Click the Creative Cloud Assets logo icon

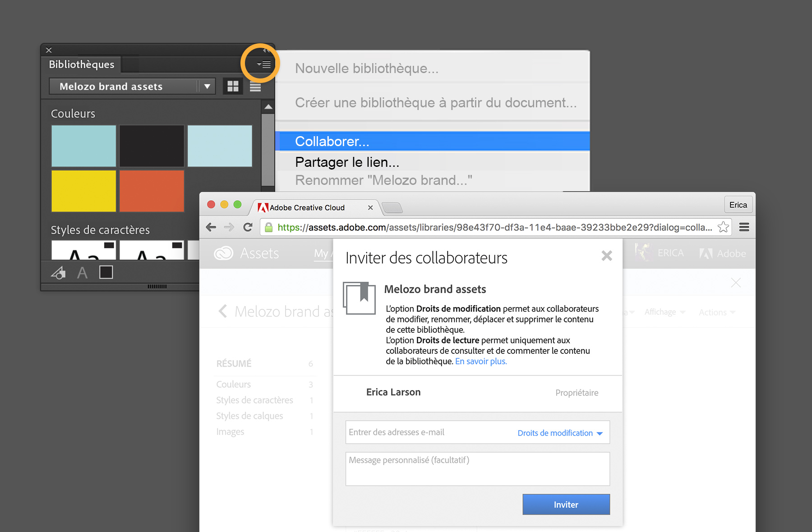(223, 253)
